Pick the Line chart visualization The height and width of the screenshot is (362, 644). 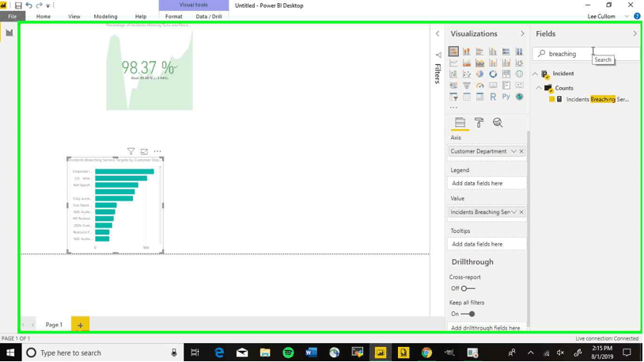(453, 63)
